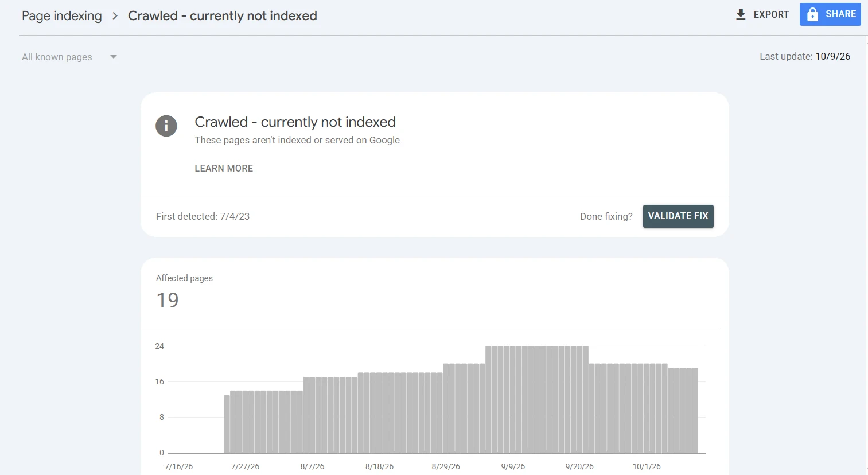Open the All known pages dropdown
Screen dimensions: 868x475
point(69,57)
